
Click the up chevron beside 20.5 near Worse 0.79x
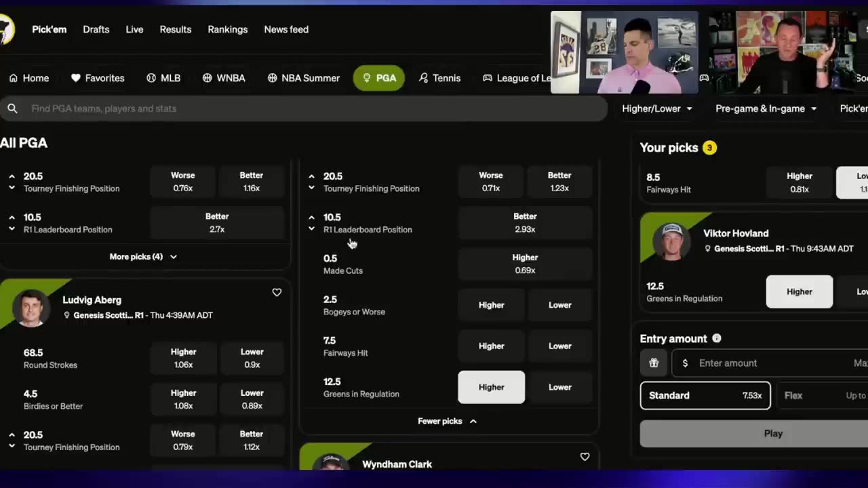point(12,435)
